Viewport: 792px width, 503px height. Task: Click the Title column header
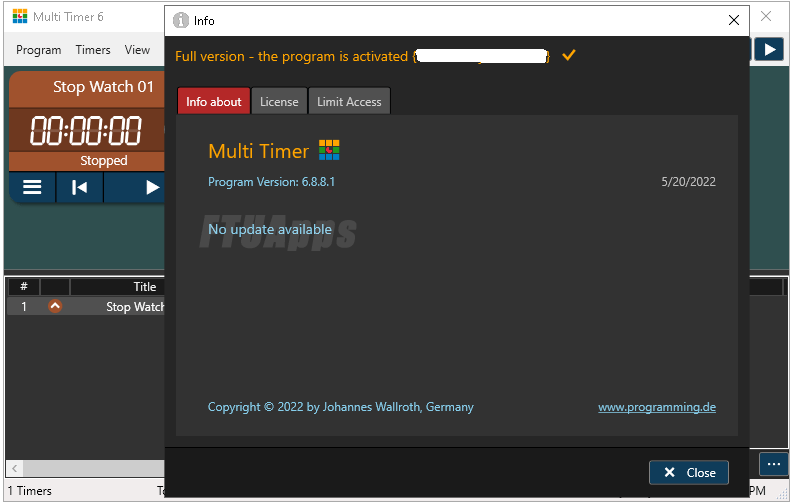coord(144,287)
